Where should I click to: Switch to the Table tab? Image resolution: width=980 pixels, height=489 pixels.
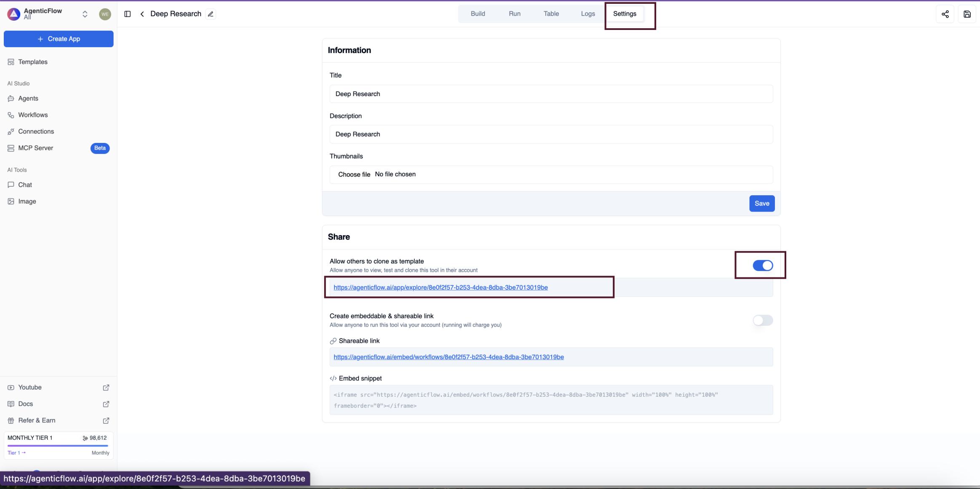pyautogui.click(x=551, y=14)
